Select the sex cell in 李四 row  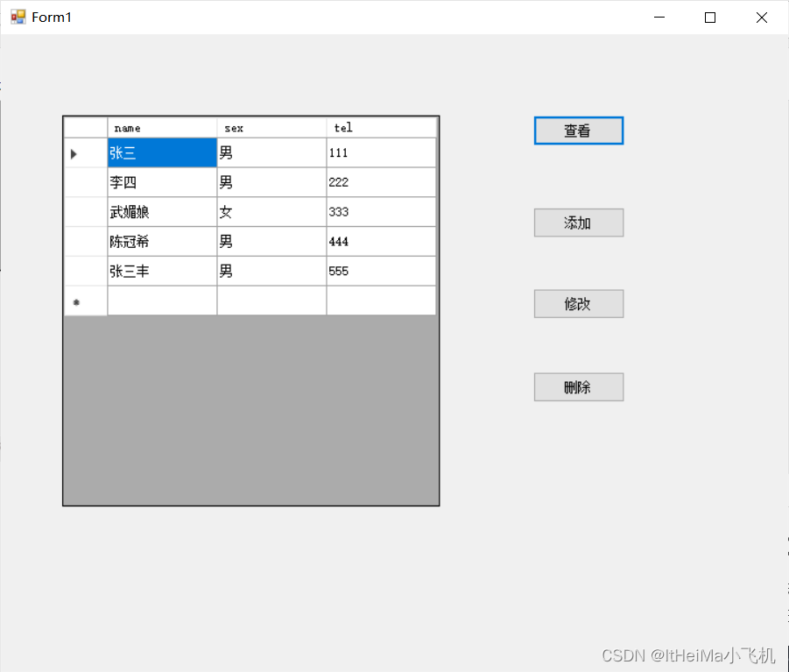[x=271, y=182]
